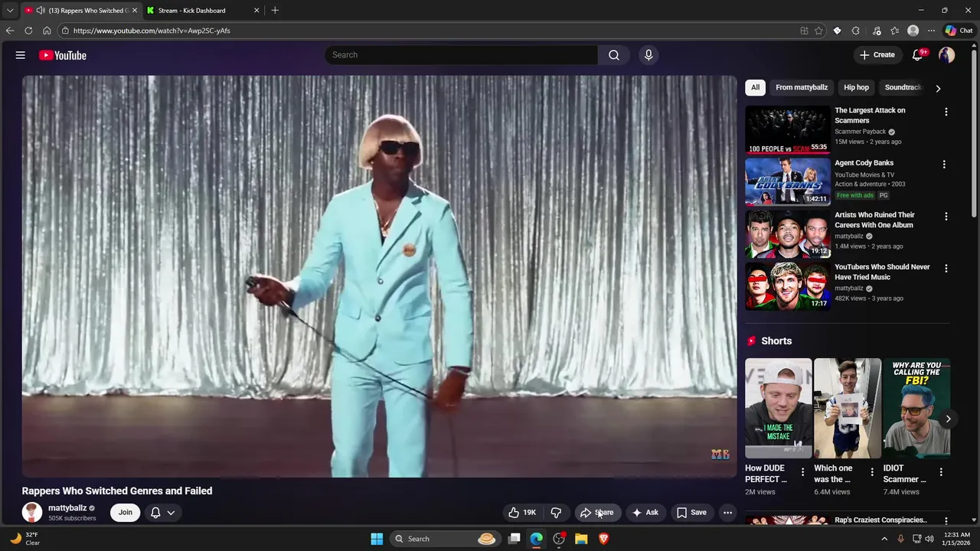Image resolution: width=980 pixels, height=551 pixels.
Task: Open the IDIOT Scammer short thumbnail
Action: (x=916, y=408)
